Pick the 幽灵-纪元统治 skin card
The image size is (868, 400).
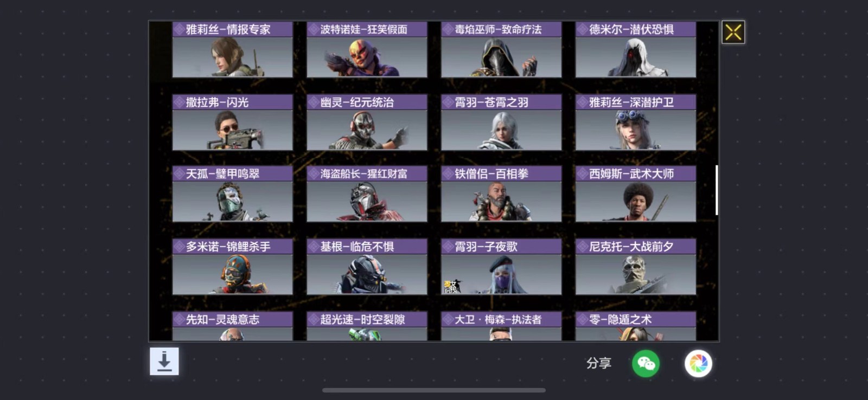click(x=367, y=122)
